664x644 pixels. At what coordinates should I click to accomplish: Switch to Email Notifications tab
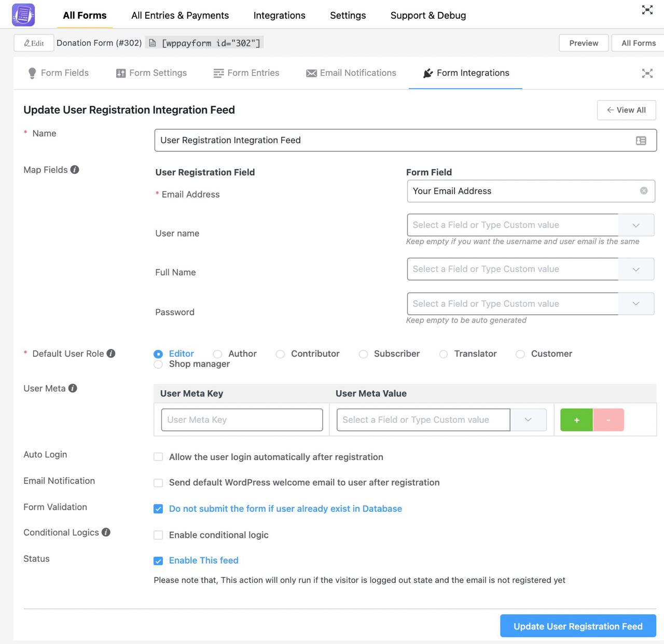(x=351, y=73)
